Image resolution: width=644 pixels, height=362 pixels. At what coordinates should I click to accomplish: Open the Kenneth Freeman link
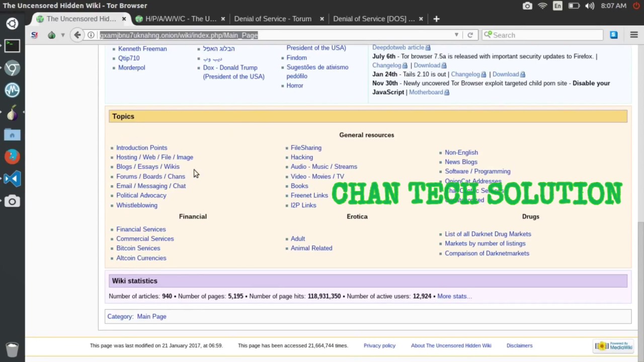[x=142, y=49]
